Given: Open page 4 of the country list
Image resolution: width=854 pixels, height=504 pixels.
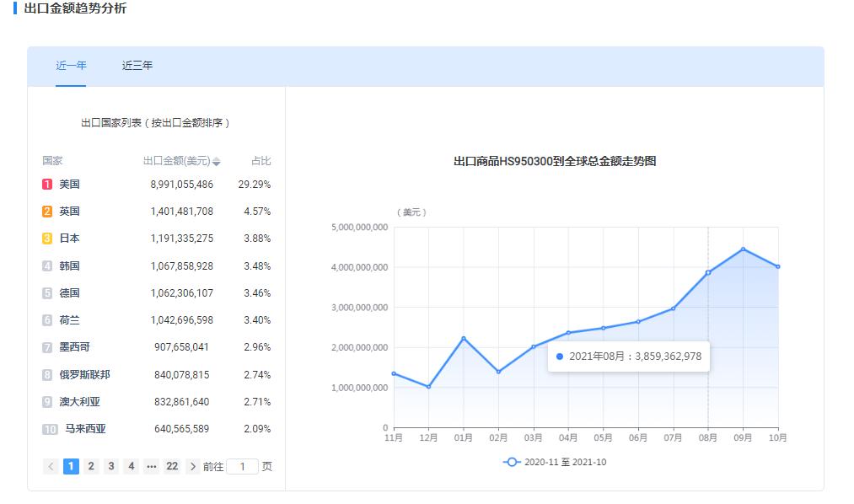Looking at the screenshot, I should click(132, 466).
